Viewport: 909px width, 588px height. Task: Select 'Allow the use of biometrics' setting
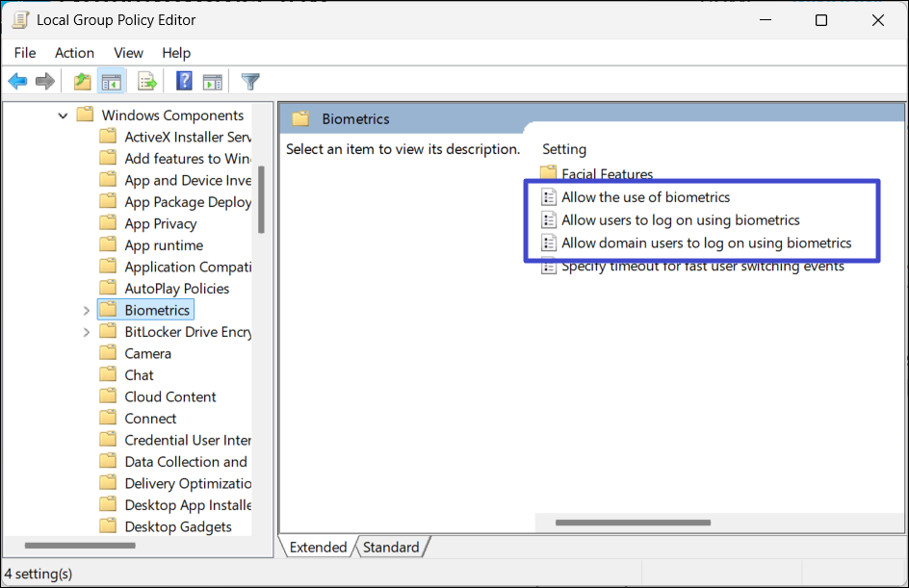645,197
